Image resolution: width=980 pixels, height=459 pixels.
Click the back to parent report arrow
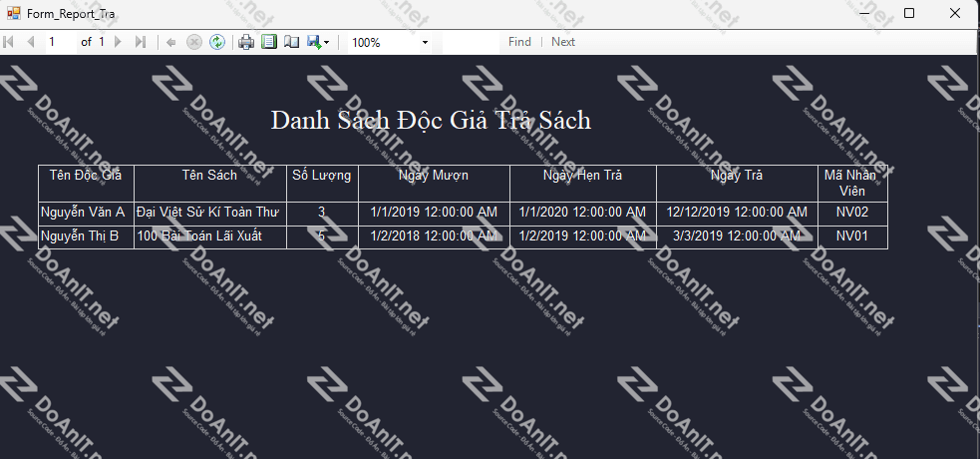coord(170,42)
